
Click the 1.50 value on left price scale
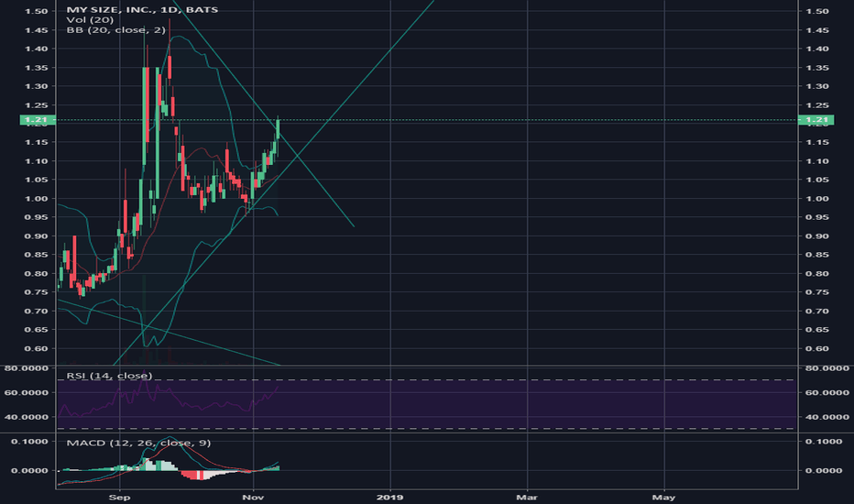pos(37,11)
